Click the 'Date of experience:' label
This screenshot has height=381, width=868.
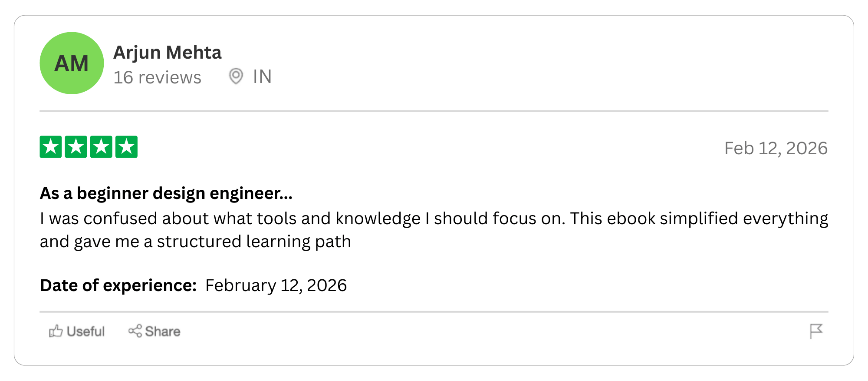[x=118, y=285]
